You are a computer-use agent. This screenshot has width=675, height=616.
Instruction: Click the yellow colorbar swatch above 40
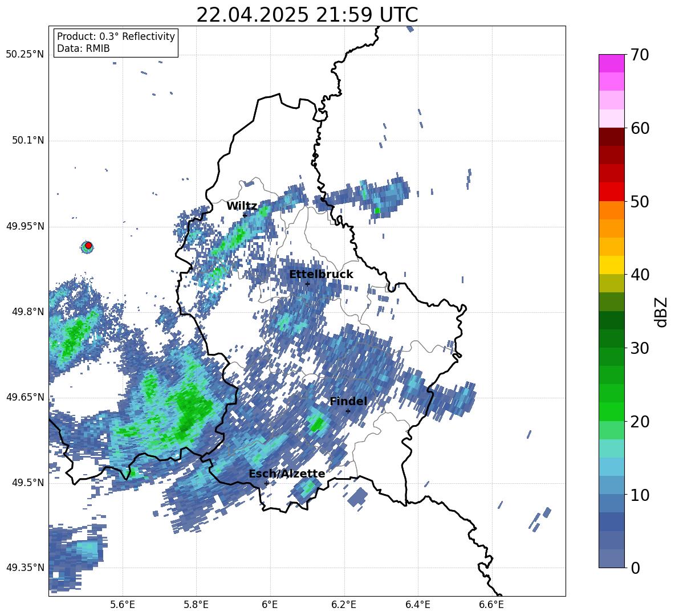pyautogui.click(x=612, y=265)
